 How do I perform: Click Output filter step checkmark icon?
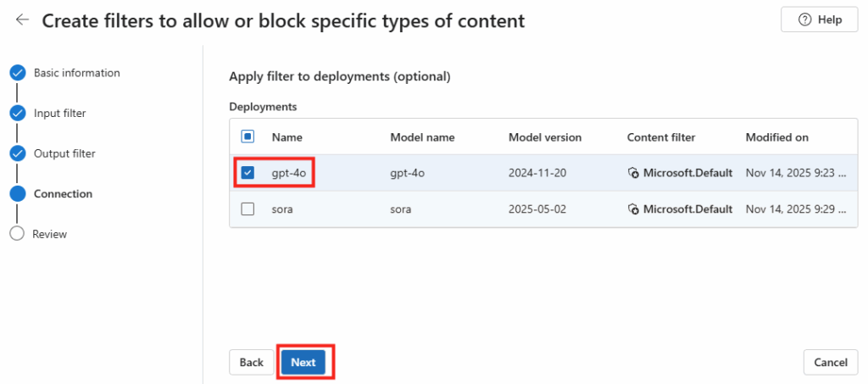coord(17,153)
